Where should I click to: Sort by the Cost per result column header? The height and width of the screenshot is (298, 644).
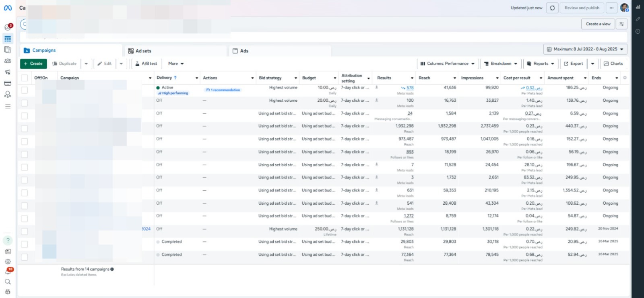[x=517, y=78]
